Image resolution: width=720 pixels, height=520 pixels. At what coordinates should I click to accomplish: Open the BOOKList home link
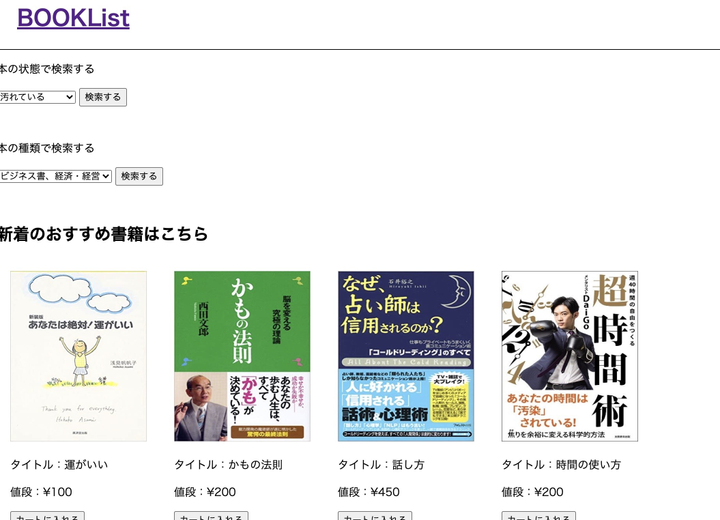point(73,18)
